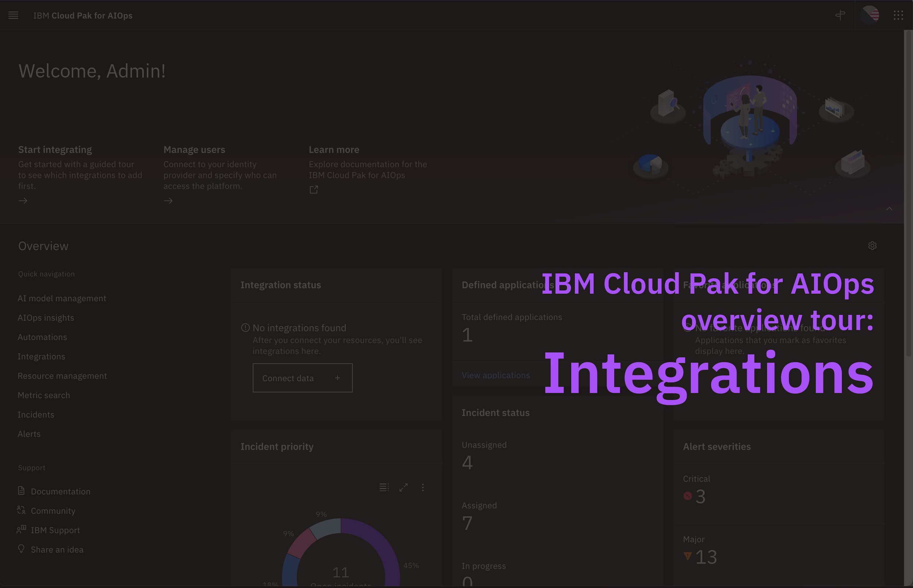Navigate to Automations
Image resolution: width=913 pixels, height=588 pixels.
42,337
